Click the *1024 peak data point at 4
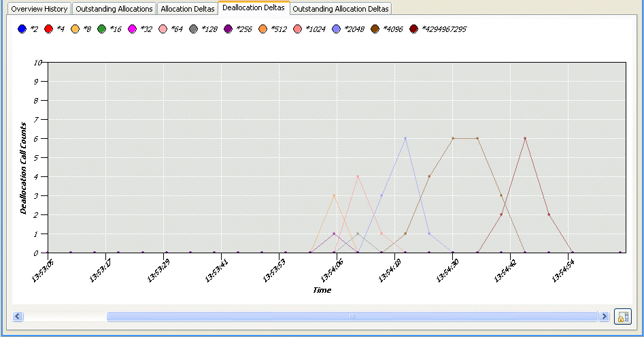 pos(358,176)
